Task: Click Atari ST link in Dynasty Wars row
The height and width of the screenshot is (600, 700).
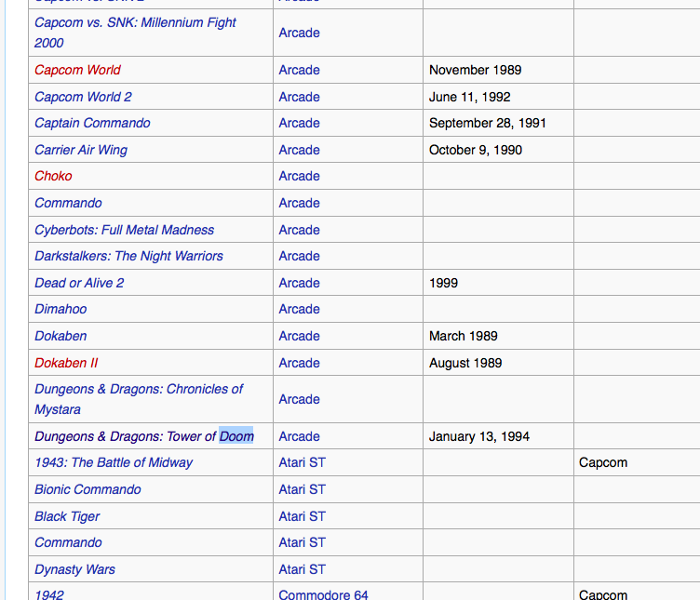Action: pos(303,569)
